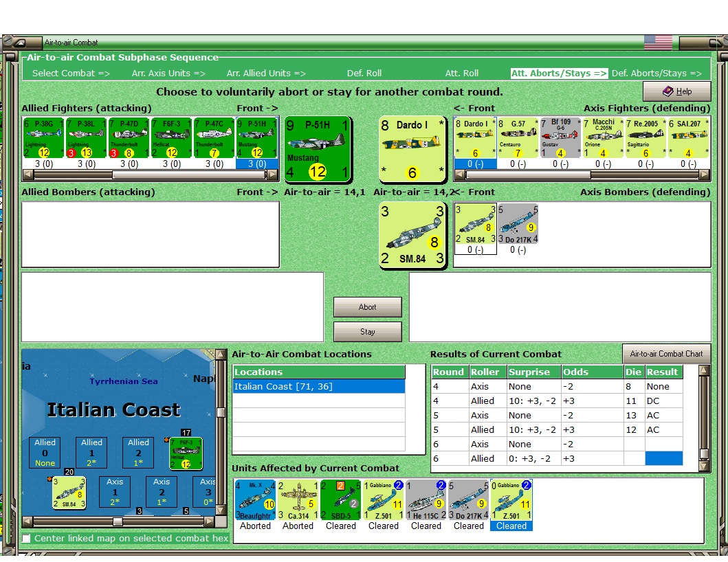The height and width of the screenshot is (562, 728).
Task: Click the Round column header
Action: (x=449, y=372)
